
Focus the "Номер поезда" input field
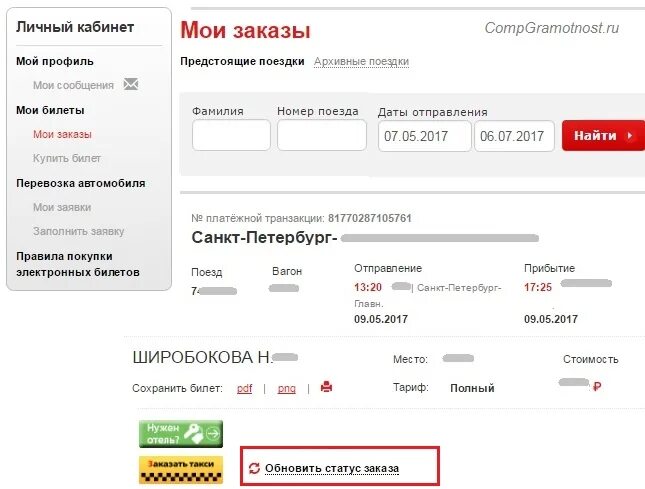pos(322,135)
